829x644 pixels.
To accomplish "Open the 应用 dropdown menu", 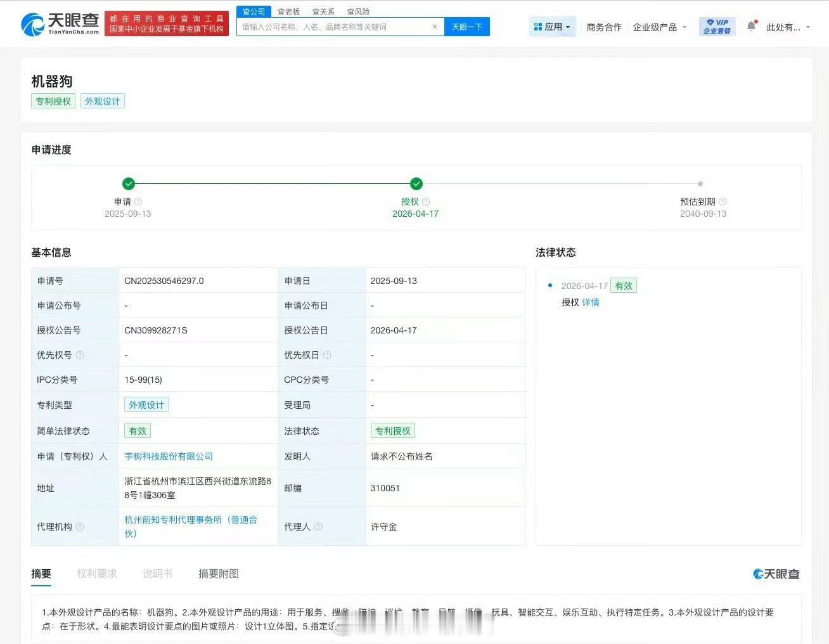I will (552, 27).
